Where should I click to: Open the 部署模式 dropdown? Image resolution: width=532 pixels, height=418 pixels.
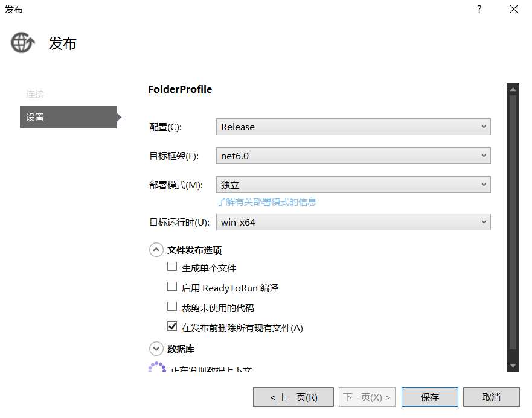point(353,185)
